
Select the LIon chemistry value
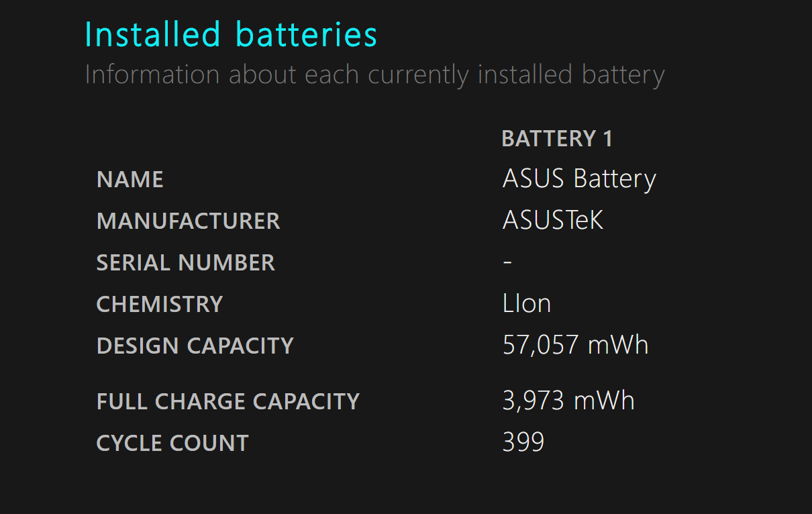[527, 304]
